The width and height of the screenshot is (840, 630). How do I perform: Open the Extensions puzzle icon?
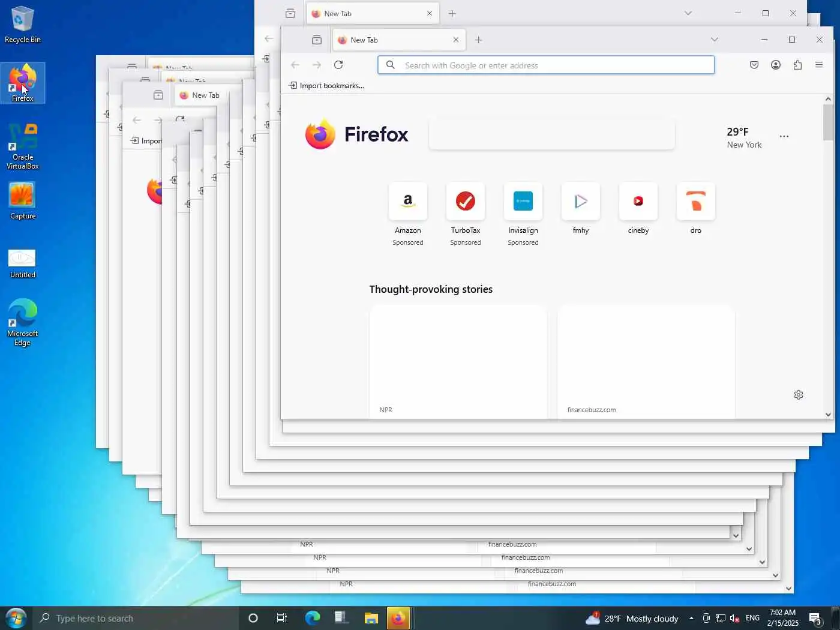click(x=797, y=65)
